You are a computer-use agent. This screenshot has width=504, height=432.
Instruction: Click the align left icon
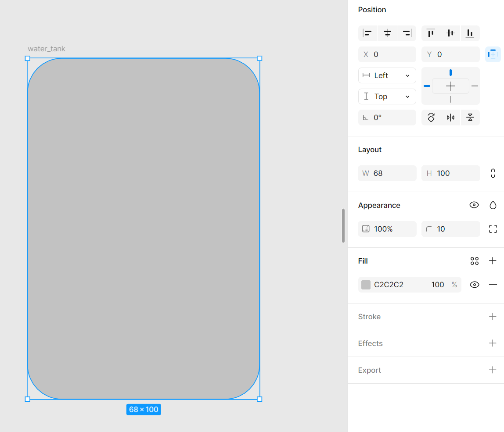tap(368, 33)
